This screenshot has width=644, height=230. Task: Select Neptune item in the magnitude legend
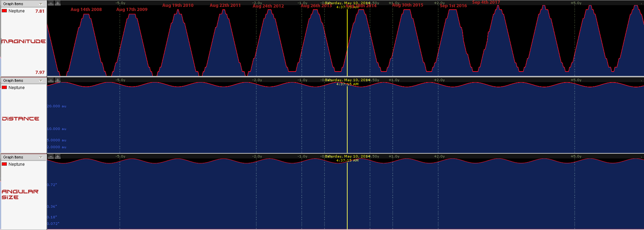(16, 11)
